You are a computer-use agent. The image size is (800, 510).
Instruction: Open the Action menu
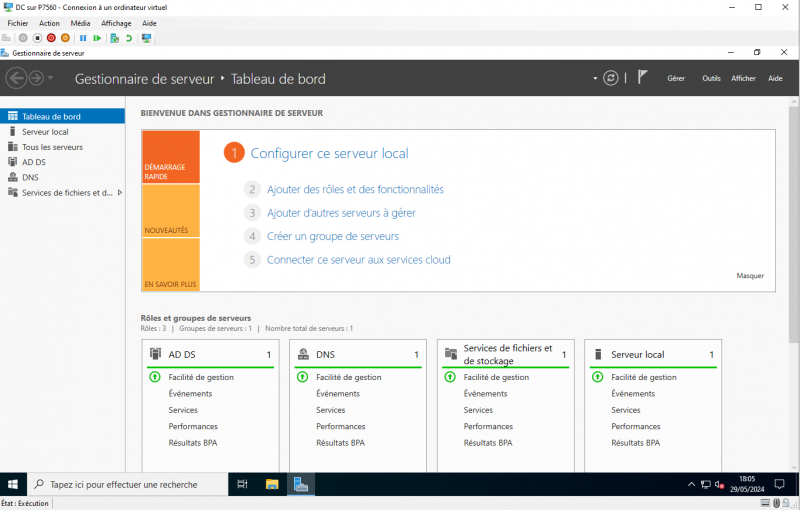(49, 23)
